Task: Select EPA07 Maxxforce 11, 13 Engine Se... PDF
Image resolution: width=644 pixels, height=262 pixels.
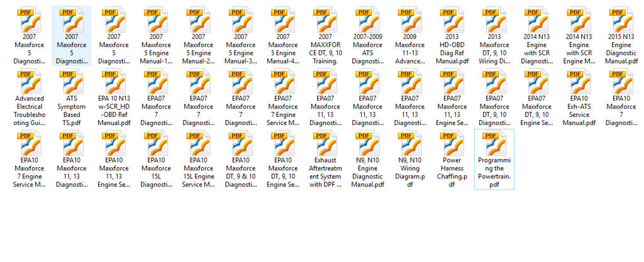Action: (x=452, y=97)
